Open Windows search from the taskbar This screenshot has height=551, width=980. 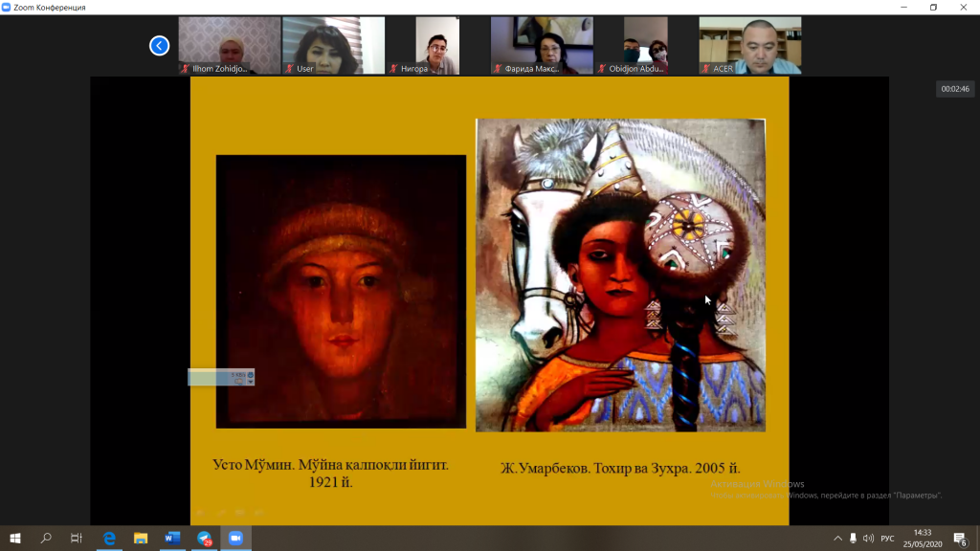pos(46,539)
